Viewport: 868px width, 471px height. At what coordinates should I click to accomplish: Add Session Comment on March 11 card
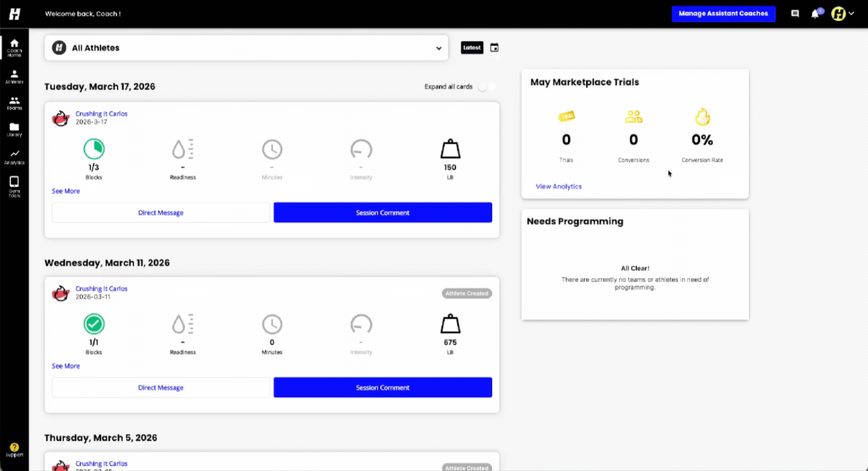(x=383, y=387)
